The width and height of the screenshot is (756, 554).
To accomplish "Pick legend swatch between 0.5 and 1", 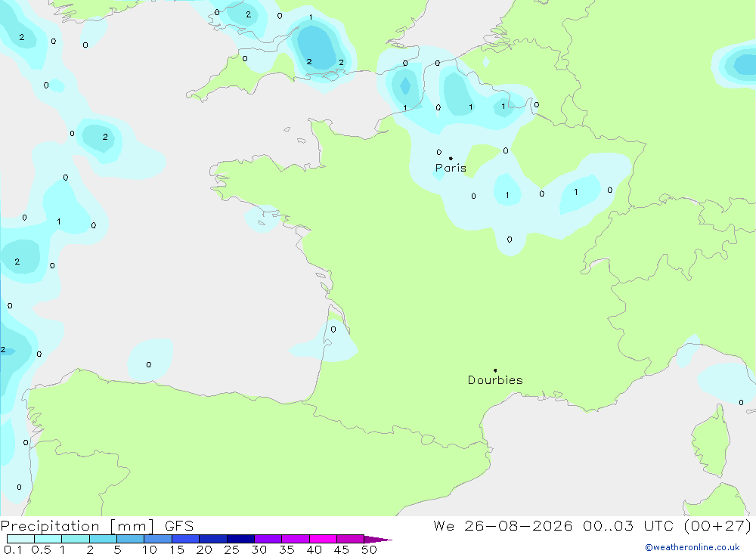I will point(48,539).
